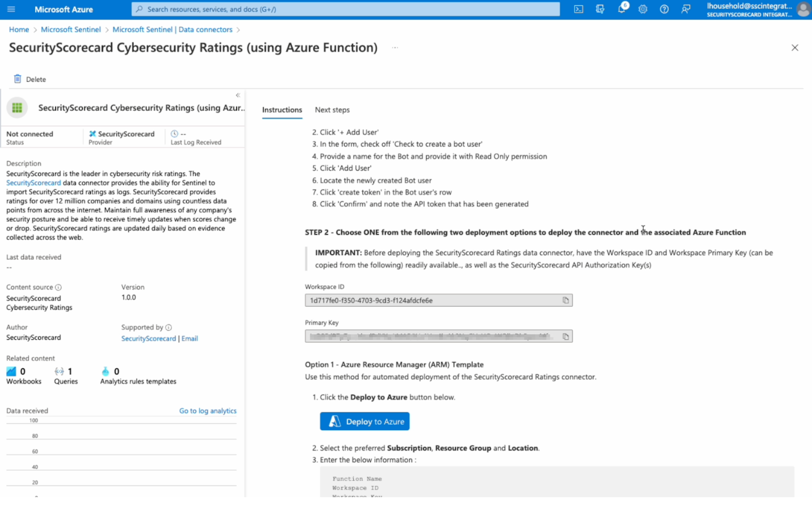Open Help question mark icon
This screenshot has height=515, width=812.
pos(664,9)
